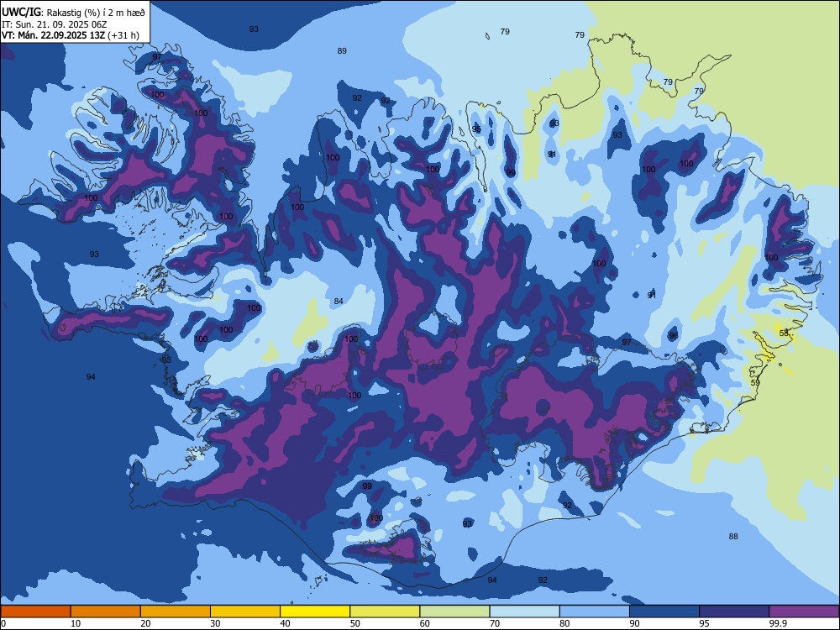Pick the 20–30 light orange legend swatch
This screenshot has height=630, width=840.
pyautogui.click(x=176, y=612)
